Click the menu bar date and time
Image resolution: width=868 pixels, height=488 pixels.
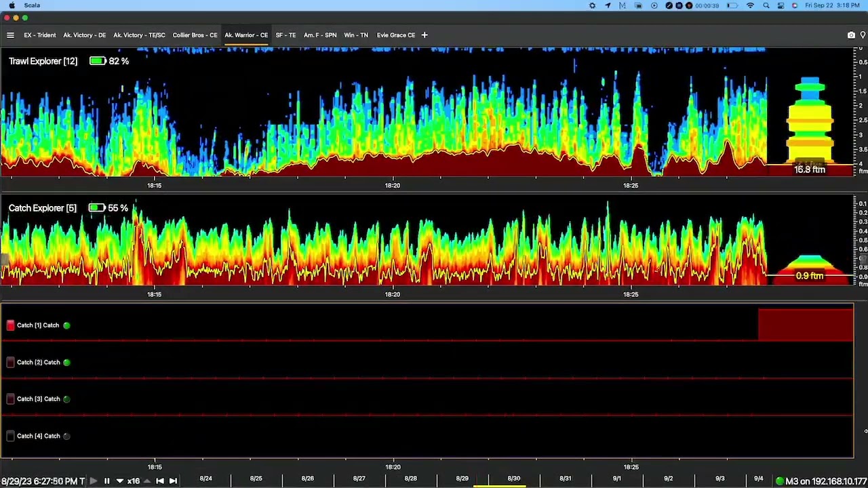pos(834,5)
